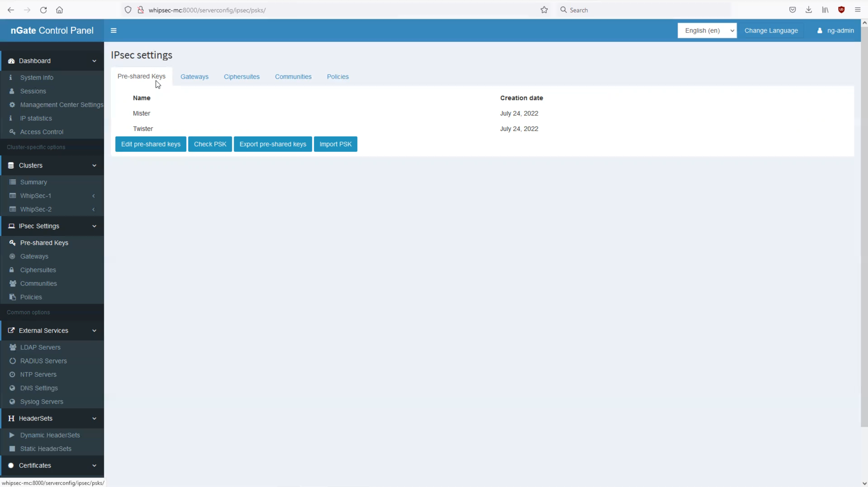
Task: Reload the page with refresh icon
Action: 43,10
